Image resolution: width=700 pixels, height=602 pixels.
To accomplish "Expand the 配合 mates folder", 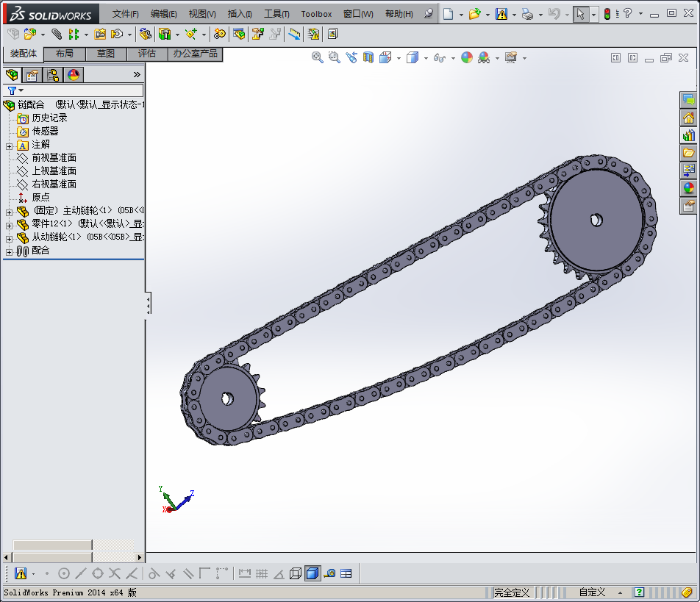I will click(9, 251).
